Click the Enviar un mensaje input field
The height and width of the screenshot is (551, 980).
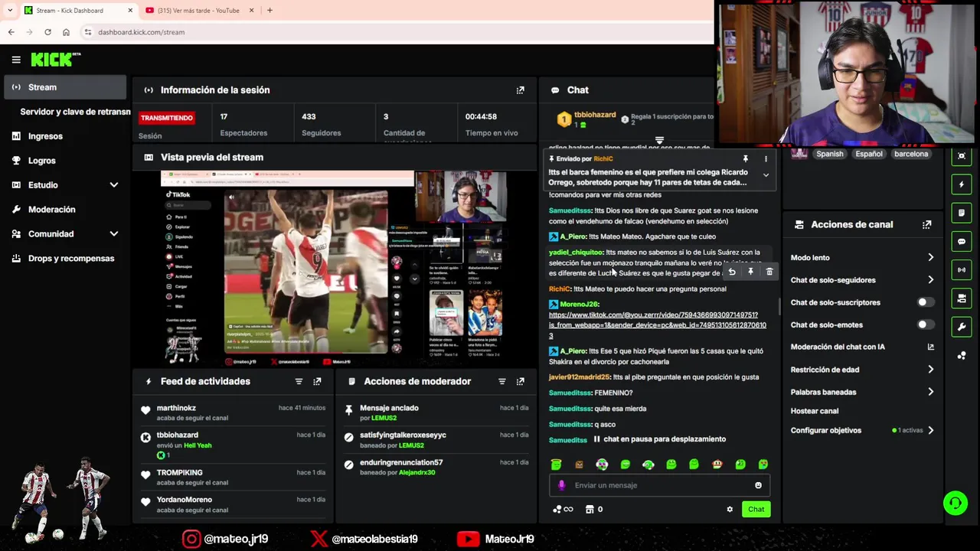(x=659, y=485)
